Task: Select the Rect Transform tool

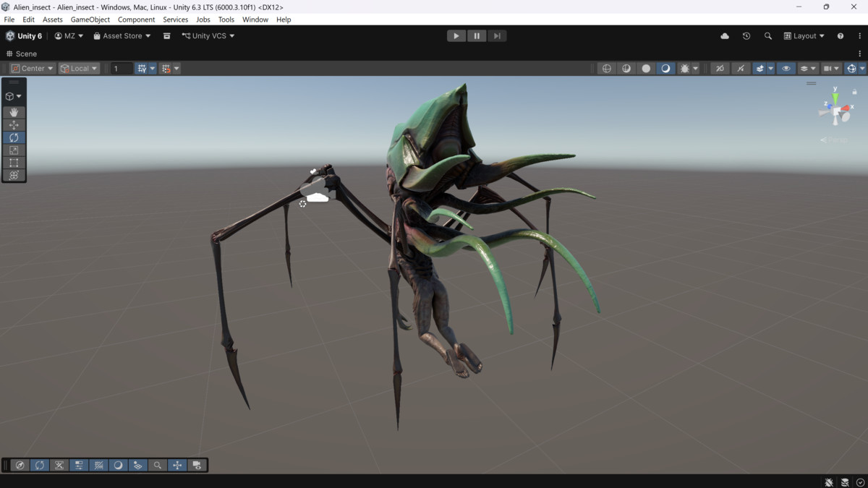Action: tap(13, 162)
